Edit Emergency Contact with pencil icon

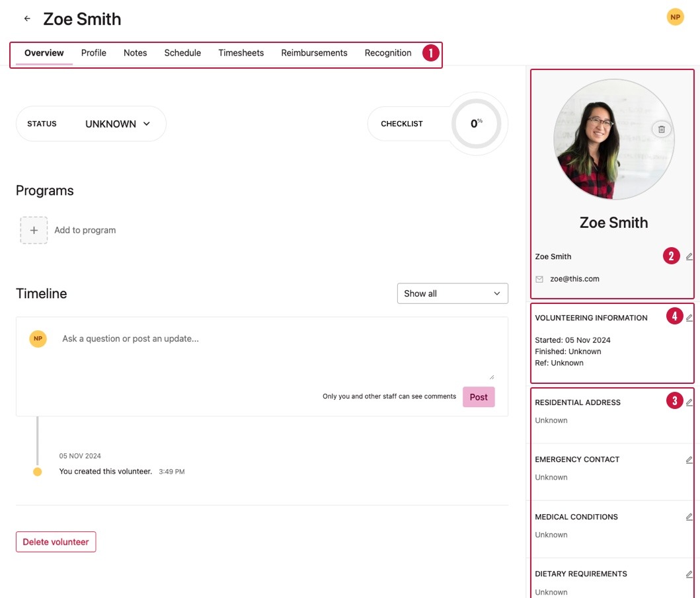[689, 460]
